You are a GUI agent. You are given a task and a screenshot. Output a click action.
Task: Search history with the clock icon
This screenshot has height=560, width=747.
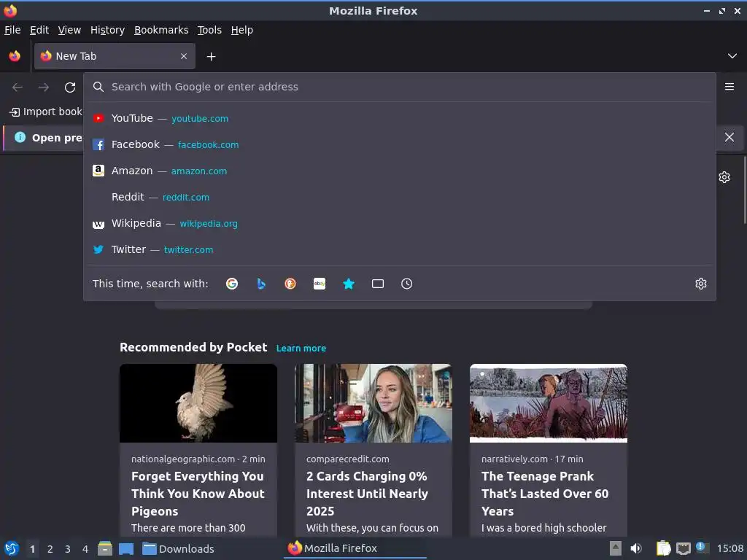[407, 284]
